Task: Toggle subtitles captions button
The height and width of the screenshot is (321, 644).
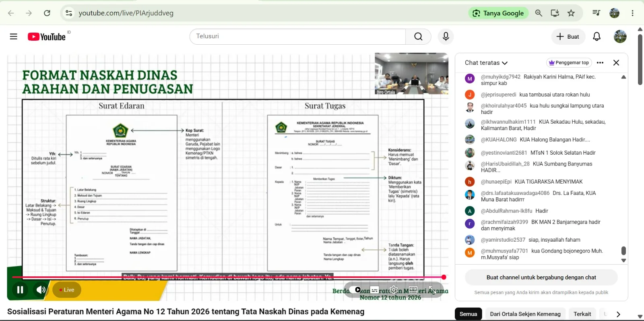Action: 374,290
